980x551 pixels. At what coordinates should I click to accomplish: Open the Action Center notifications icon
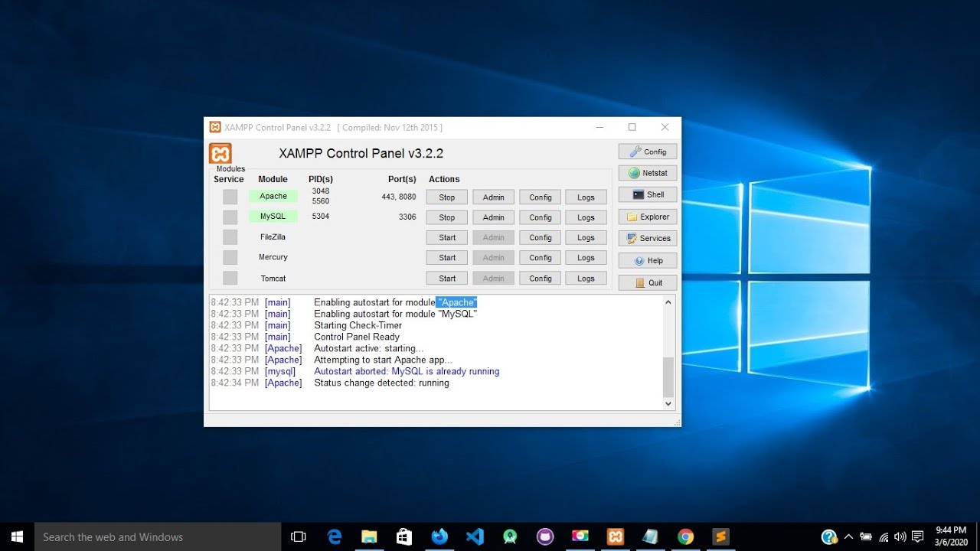click(x=917, y=536)
